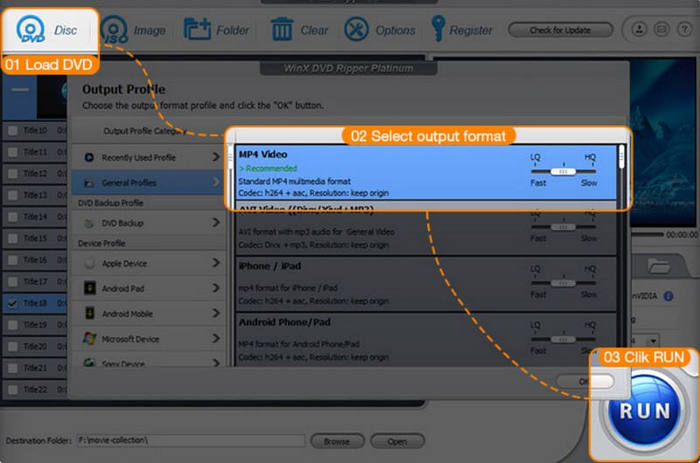Adjust the Android Phone/Pad quality slider
The image size is (700, 463).
[563, 339]
